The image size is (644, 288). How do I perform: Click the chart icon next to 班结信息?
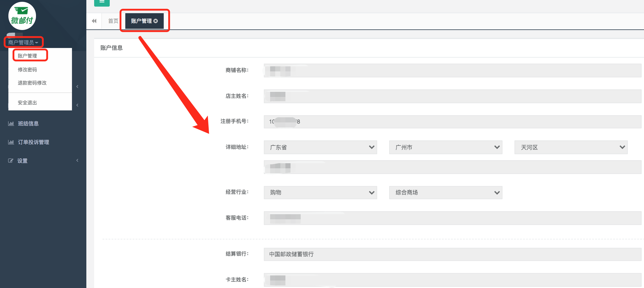(x=11, y=124)
